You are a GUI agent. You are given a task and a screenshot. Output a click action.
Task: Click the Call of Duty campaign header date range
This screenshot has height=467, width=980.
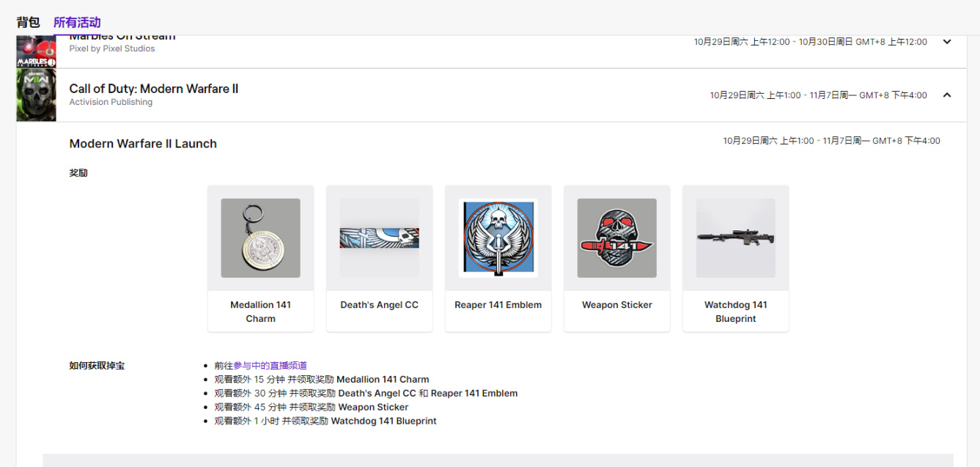tap(819, 95)
